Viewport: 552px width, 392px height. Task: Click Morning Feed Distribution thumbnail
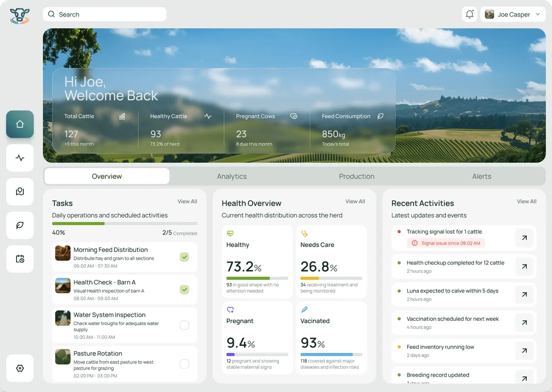pyautogui.click(x=63, y=253)
